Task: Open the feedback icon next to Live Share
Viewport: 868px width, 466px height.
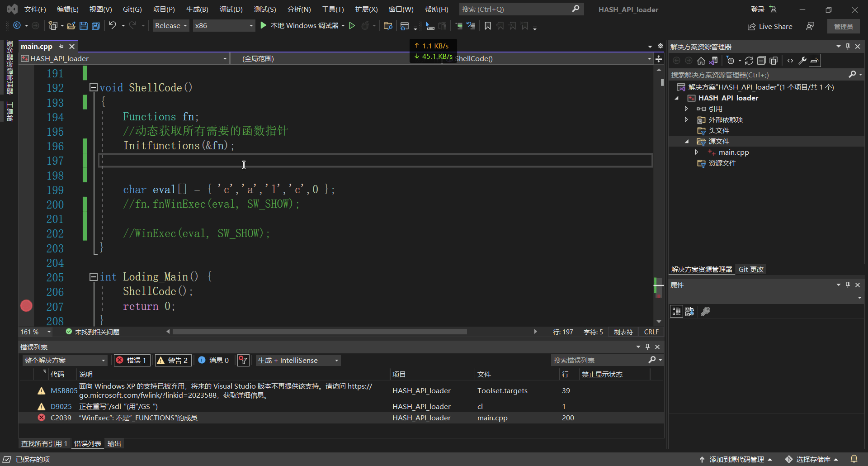Action: click(810, 26)
